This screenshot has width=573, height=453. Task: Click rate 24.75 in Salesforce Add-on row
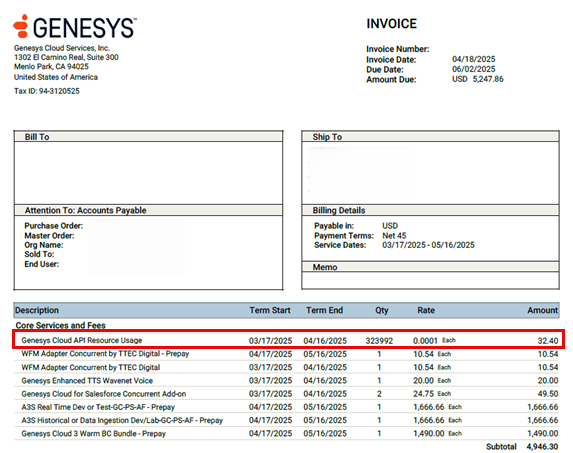point(424,394)
